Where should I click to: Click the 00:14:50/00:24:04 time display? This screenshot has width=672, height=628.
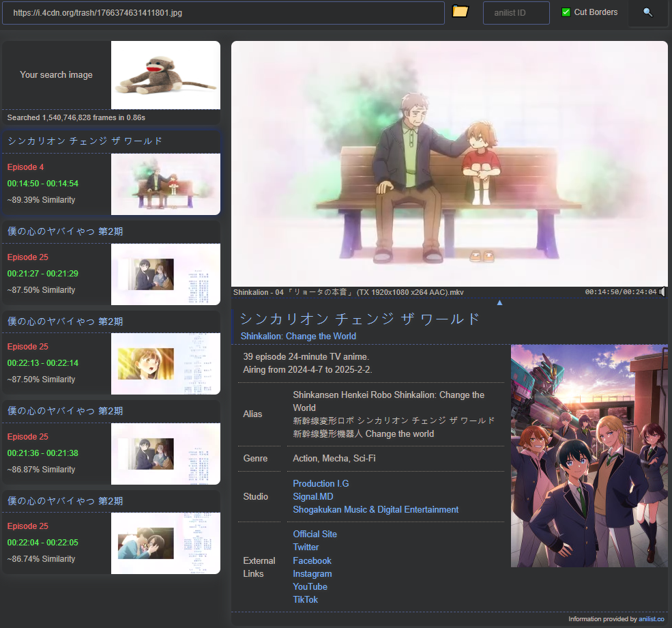coord(621,292)
